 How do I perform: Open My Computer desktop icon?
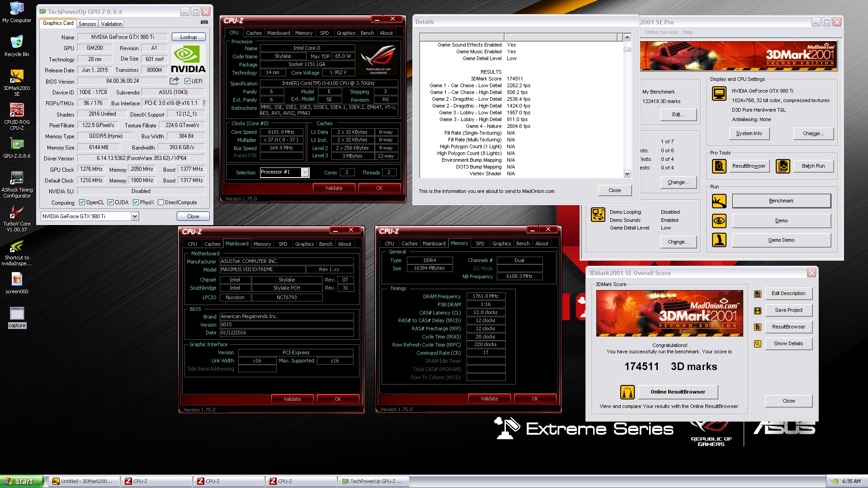17,12
